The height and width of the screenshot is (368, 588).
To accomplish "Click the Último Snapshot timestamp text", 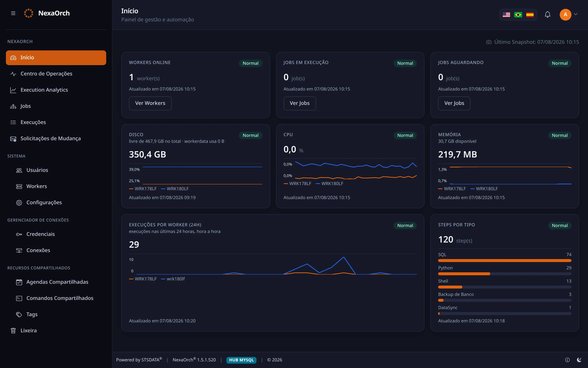I will pos(537,42).
